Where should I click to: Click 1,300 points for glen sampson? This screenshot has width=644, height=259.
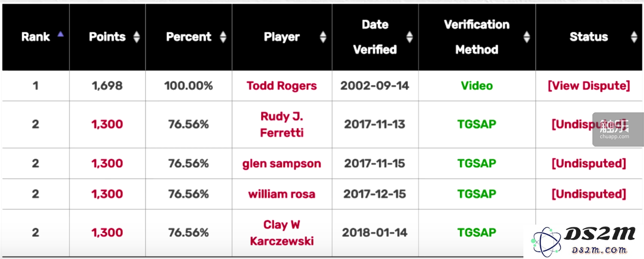pos(107,163)
